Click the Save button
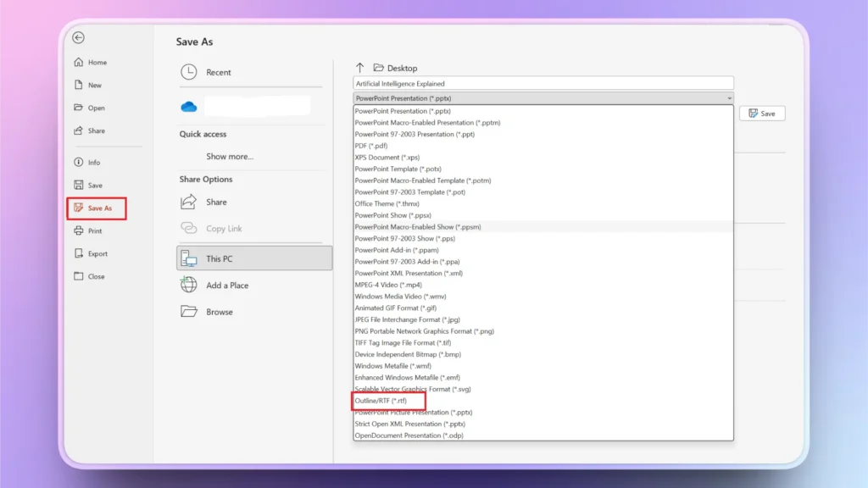Screen dimensions: 868x488 762,114
